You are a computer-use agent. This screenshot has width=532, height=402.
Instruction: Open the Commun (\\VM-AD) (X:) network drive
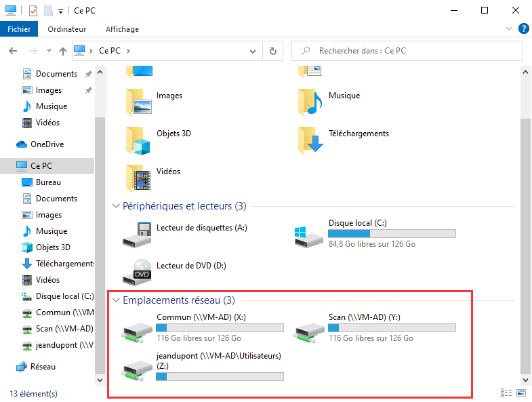[x=137, y=330]
